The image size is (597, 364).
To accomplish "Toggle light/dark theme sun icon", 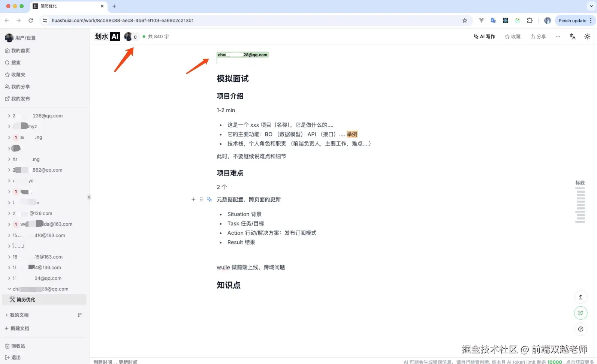I will tap(587, 36).
